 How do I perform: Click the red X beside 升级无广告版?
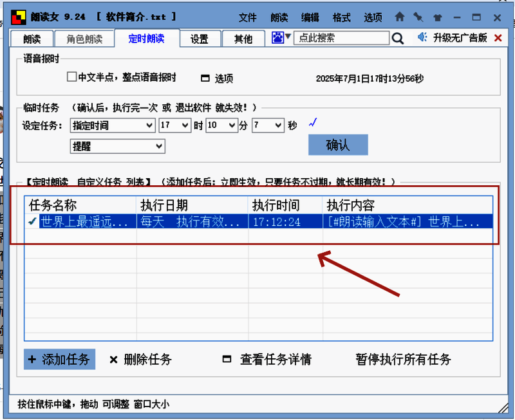click(x=498, y=37)
